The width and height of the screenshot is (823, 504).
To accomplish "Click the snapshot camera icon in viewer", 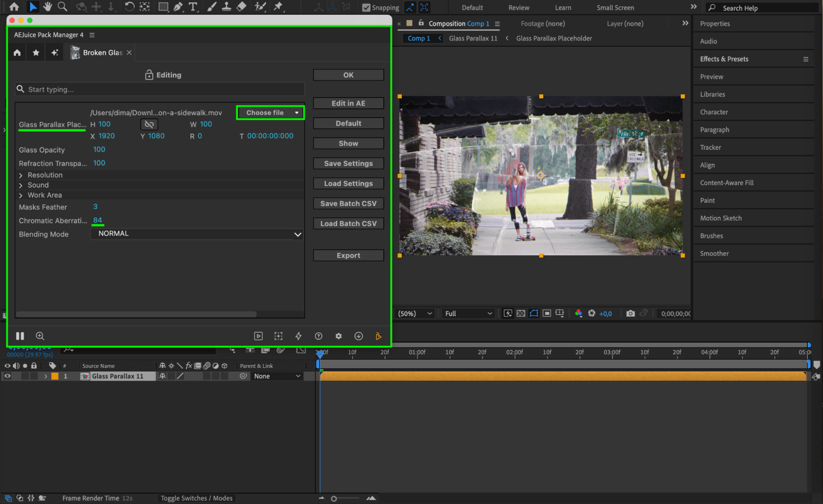I will coord(630,314).
